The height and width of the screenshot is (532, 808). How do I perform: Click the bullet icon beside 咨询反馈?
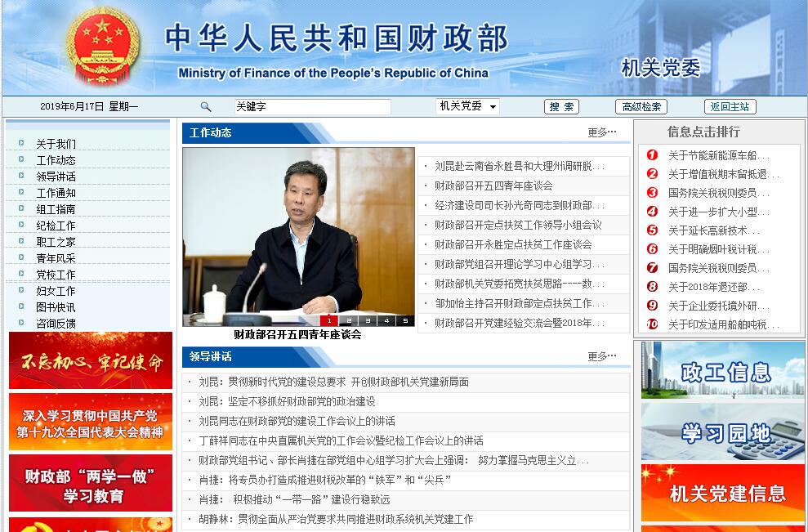click(21, 323)
